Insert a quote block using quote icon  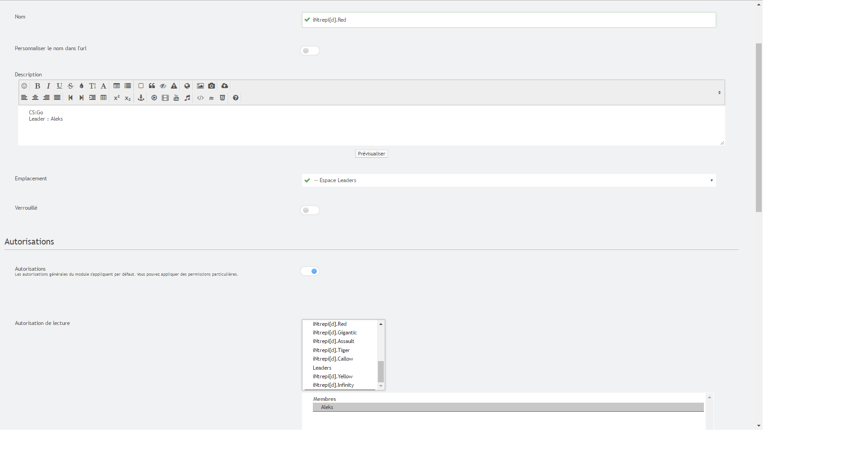(x=152, y=86)
